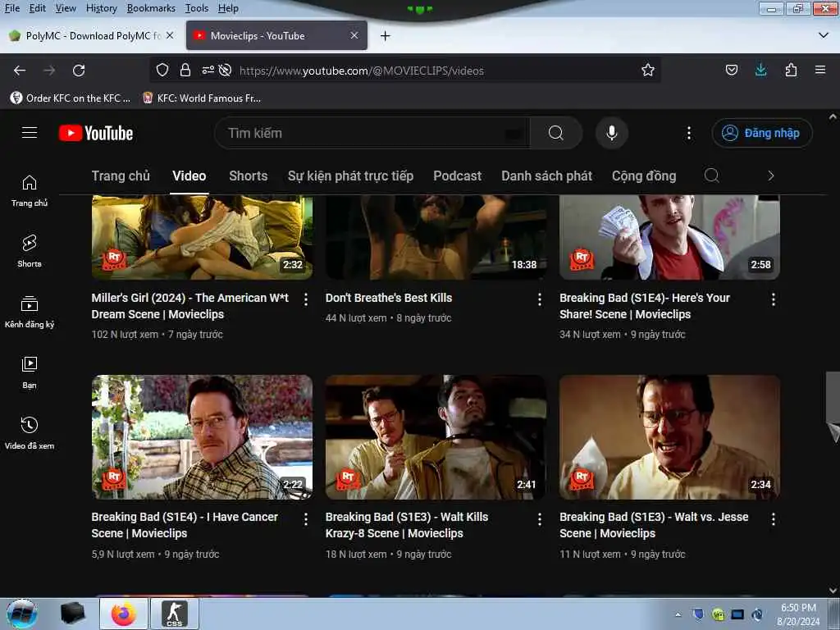Image resolution: width=840 pixels, height=630 pixels.
Task: Open options for Here's Your Share video
Action: point(773,299)
